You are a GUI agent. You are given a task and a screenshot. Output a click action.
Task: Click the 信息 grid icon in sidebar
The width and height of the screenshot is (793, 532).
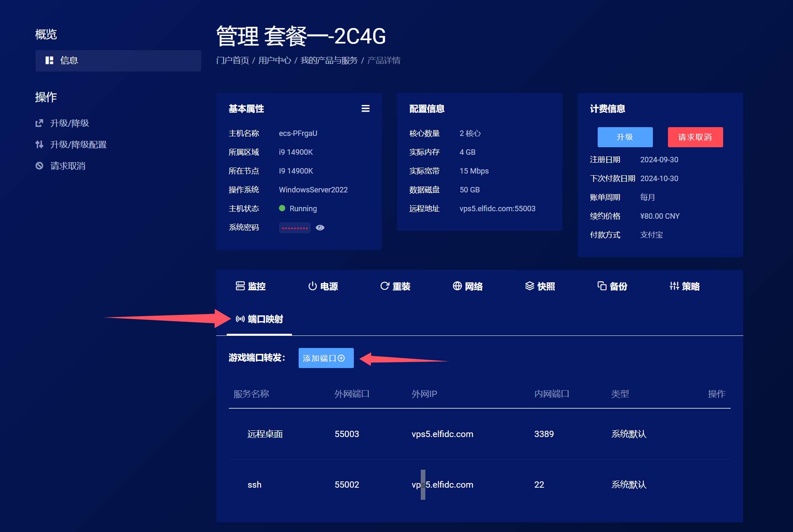tap(49, 60)
